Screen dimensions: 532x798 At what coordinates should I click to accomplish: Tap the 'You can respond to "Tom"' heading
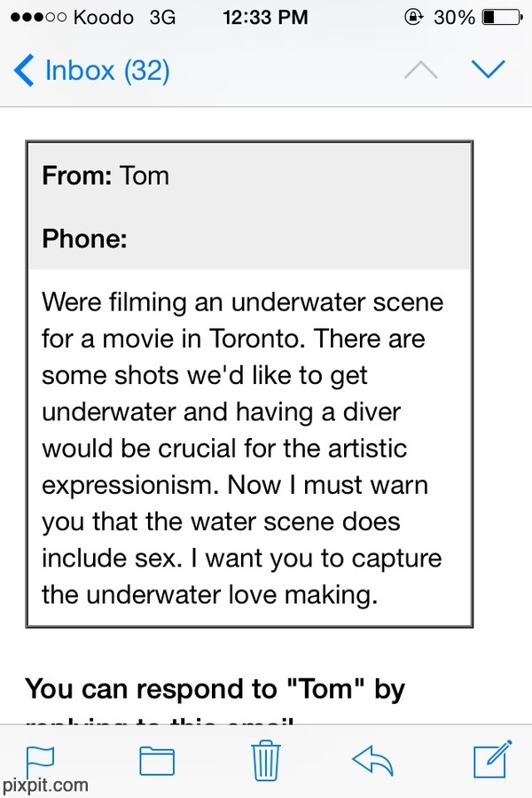(215, 689)
